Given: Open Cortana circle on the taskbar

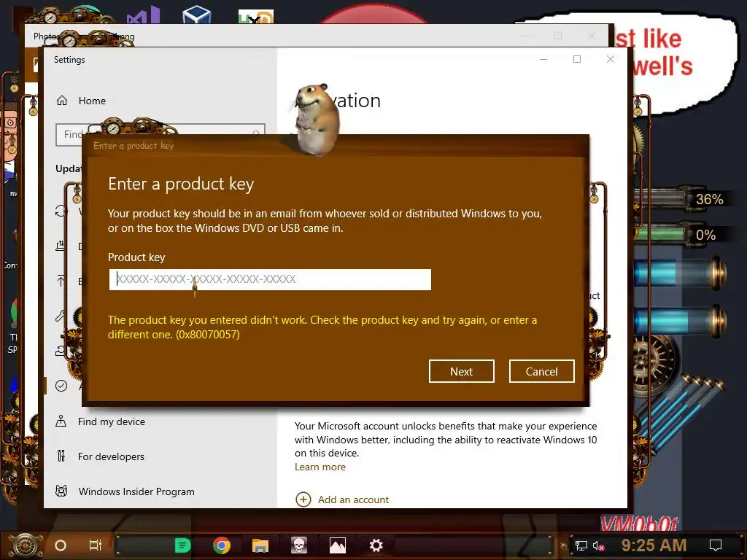Looking at the screenshot, I should (61, 545).
